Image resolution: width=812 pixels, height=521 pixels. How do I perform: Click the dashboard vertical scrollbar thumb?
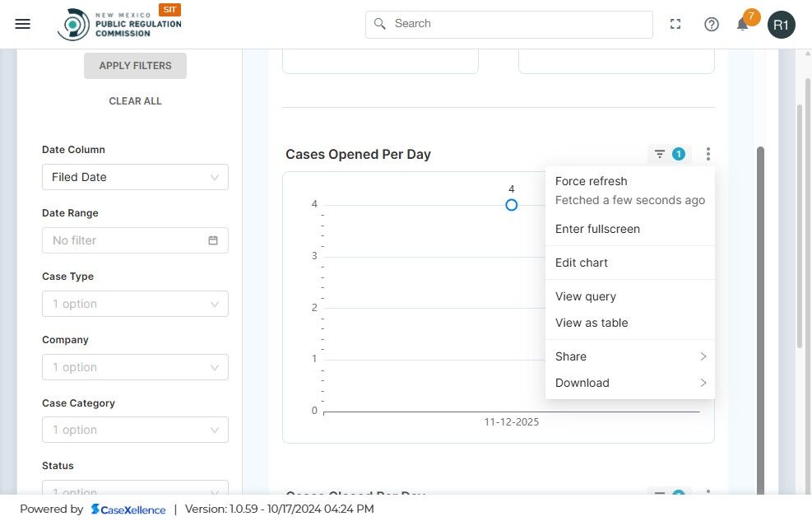point(760,320)
